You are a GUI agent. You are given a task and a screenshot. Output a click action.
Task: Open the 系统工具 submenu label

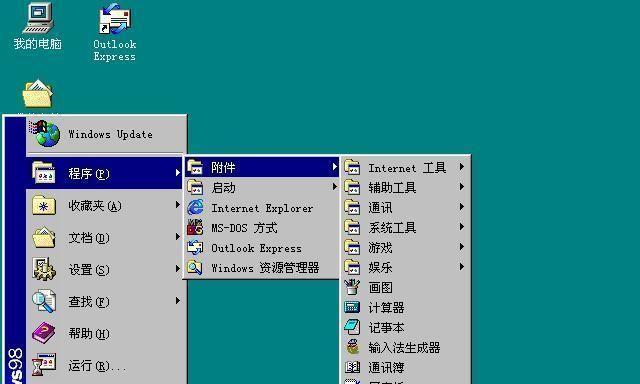point(392,228)
